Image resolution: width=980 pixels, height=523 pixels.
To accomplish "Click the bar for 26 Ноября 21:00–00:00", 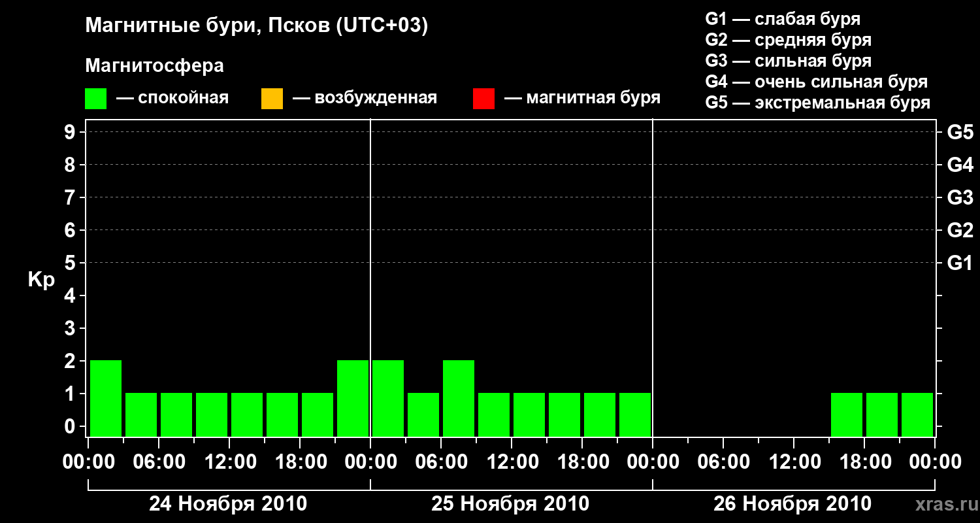I will (x=917, y=414).
